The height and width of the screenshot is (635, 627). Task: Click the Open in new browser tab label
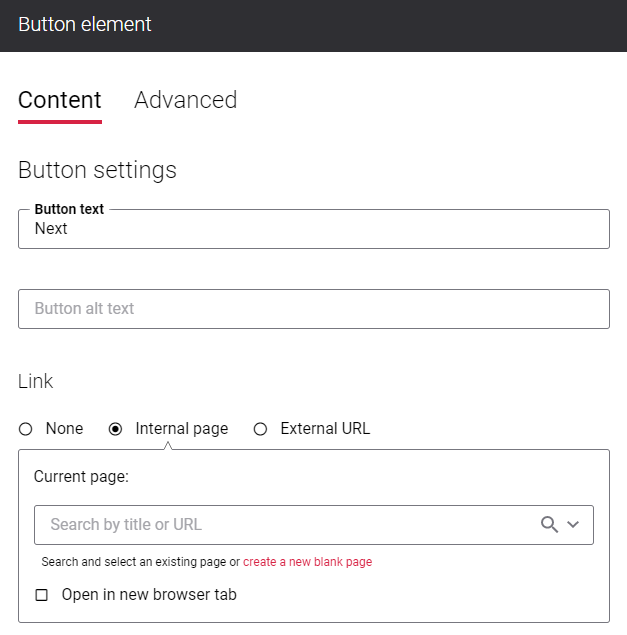click(149, 595)
